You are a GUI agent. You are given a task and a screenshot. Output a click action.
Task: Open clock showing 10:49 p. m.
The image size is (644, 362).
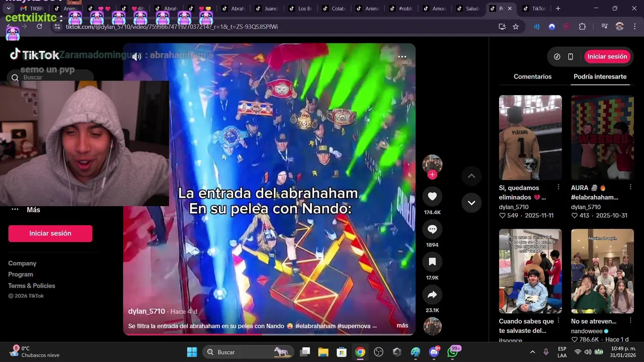(x=623, y=352)
